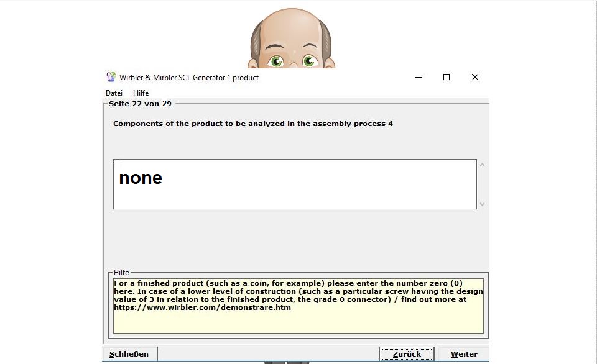Minimize the SCL Generator window
Screen dimensions: 597x364
(x=418, y=77)
